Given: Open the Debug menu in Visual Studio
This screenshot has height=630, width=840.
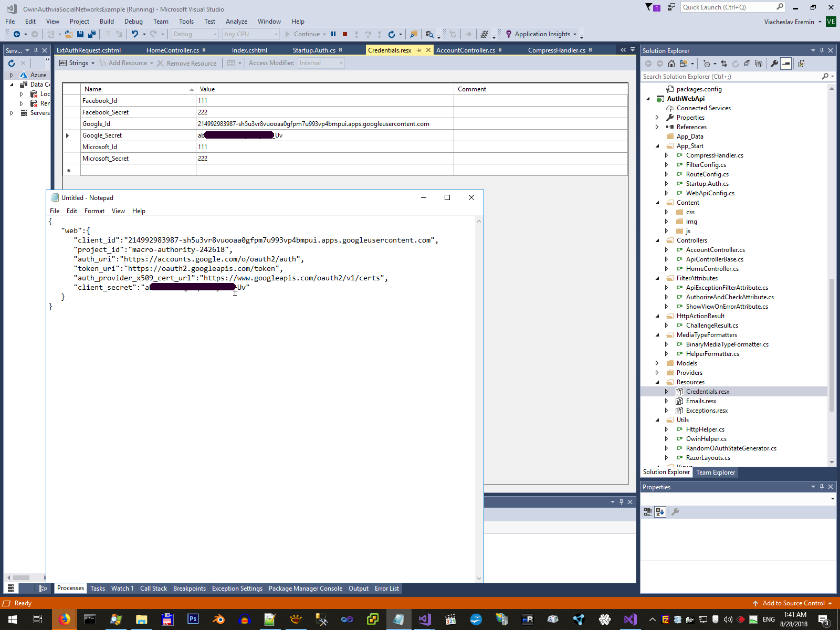Looking at the screenshot, I should click(133, 22).
